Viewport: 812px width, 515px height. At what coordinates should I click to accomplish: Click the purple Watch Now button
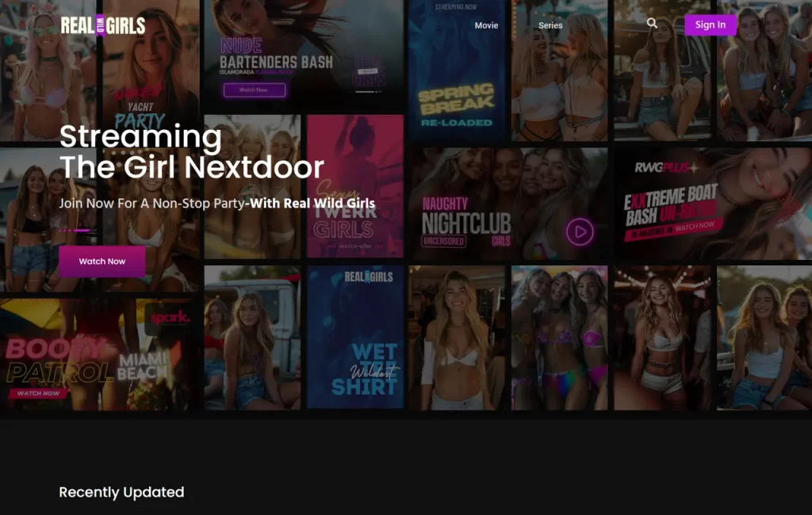click(102, 261)
